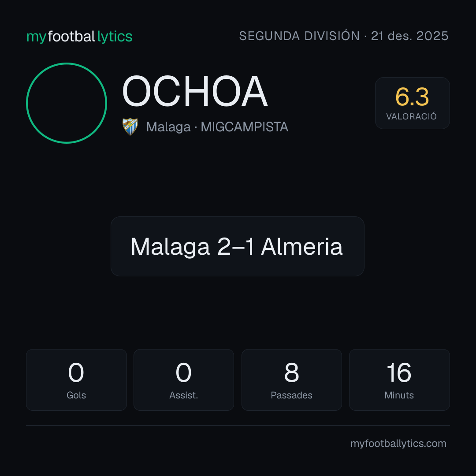Open the myfootballytics.com footer link
This screenshot has width=476, height=476.
pyautogui.click(x=398, y=443)
